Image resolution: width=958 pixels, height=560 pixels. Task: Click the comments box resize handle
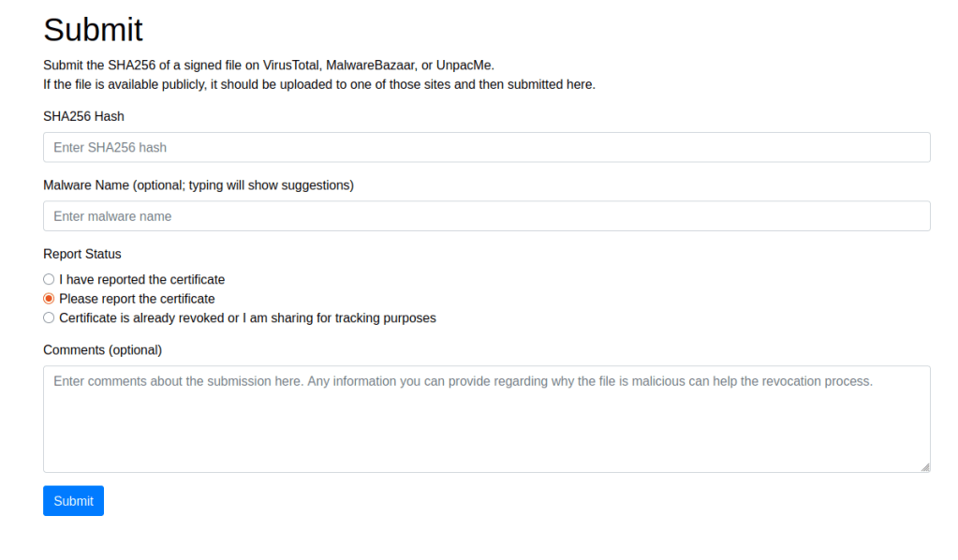pos(925,466)
